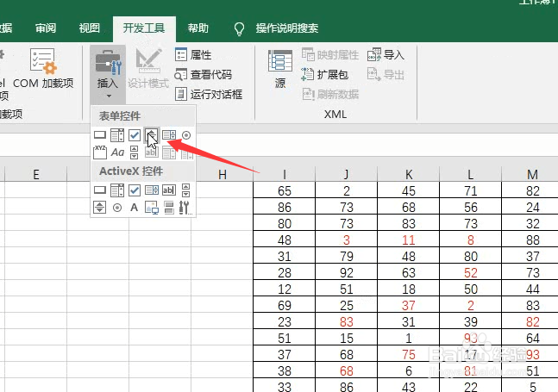
Task: Select column I header
Action: point(285,175)
